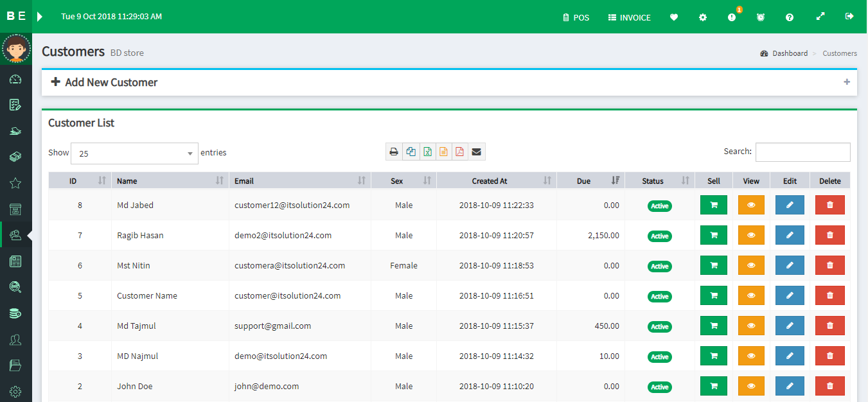Click the Active status badge for John Doe
868x402 pixels.
tap(660, 387)
